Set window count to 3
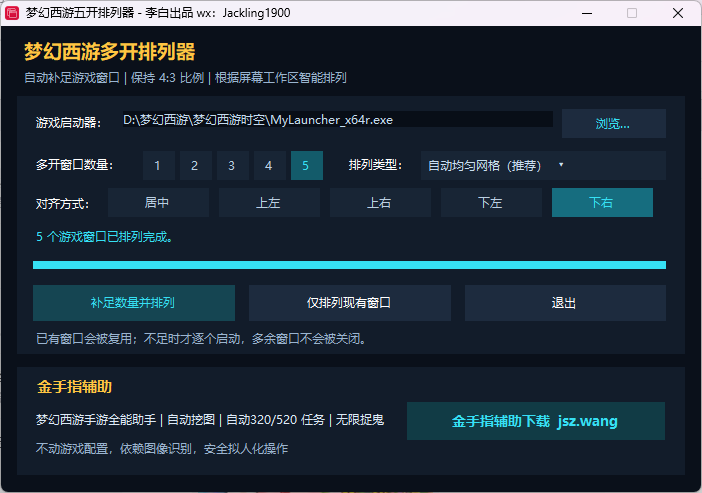This screenshot has width=702, height=493. pos(233,165)
